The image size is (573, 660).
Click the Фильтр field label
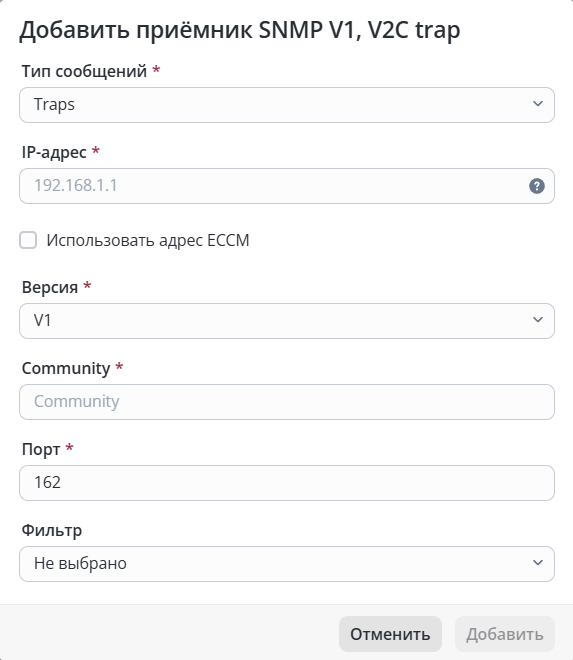coord(52,530)
